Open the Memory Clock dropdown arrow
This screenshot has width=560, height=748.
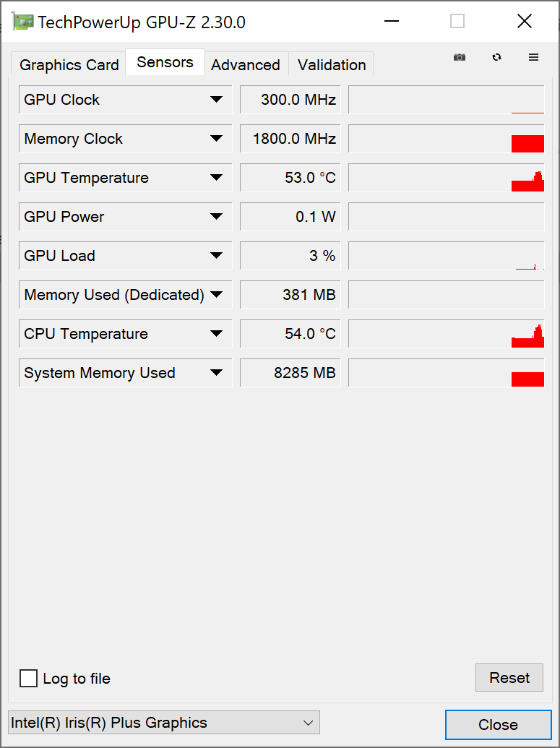pyautogui.click(x=216, y=139)
